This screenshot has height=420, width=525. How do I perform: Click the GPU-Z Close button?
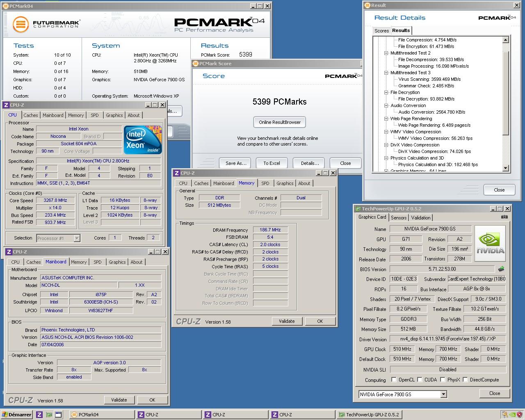[495, 393]
